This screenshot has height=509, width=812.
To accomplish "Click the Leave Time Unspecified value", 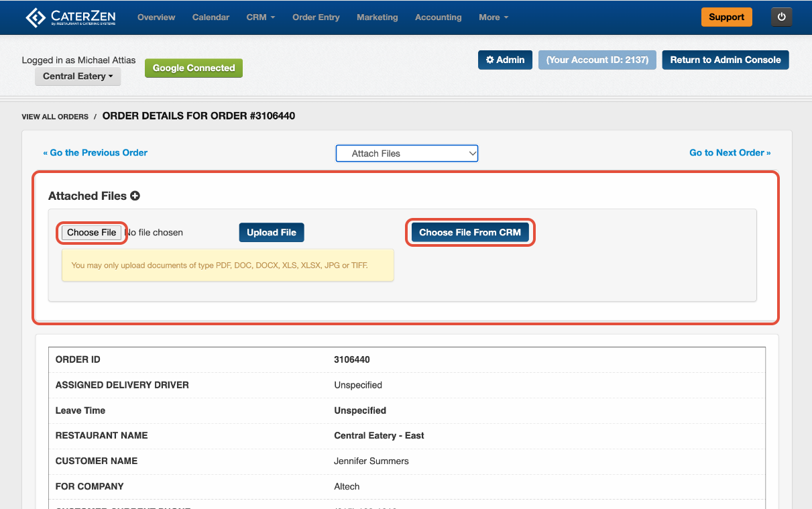I will [360, 410].
